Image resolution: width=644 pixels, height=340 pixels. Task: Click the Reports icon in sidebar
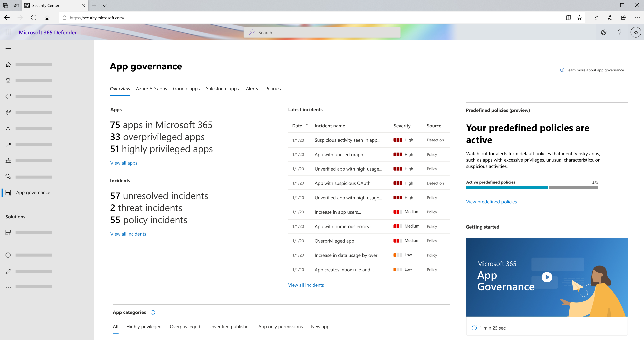click(x=8, y=144)
